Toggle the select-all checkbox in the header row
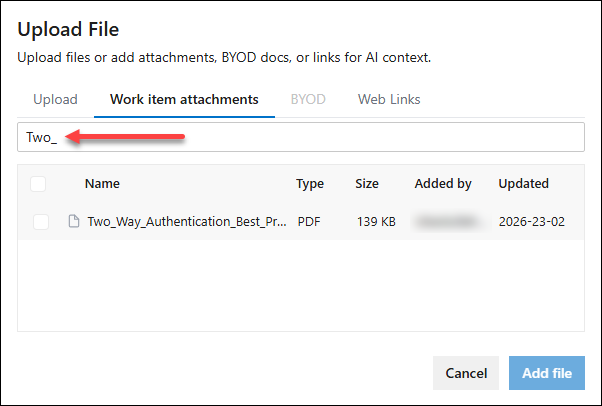The width and height of the screenshot is (602, 406). coord(38,184)
